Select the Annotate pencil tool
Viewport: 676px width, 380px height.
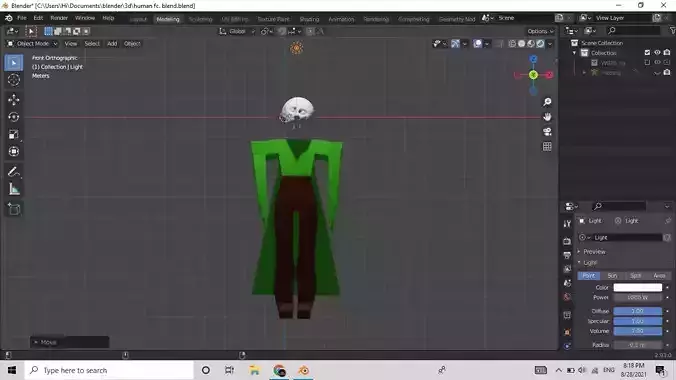(14, 172)
